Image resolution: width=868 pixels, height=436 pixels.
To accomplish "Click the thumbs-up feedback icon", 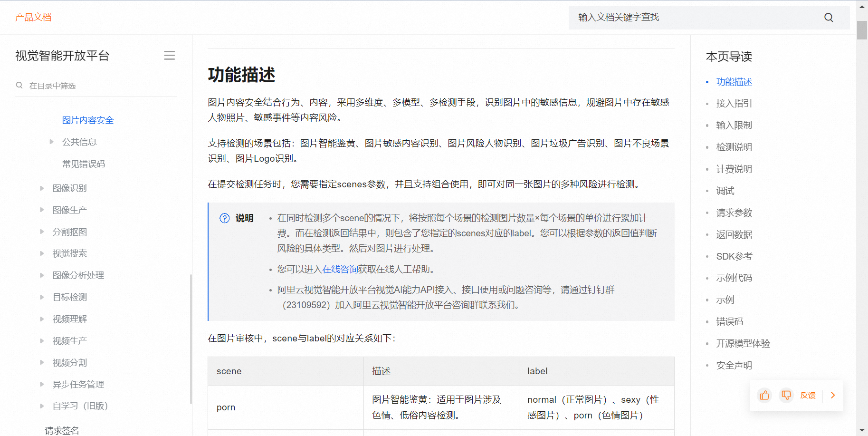I will coord(764,395).
